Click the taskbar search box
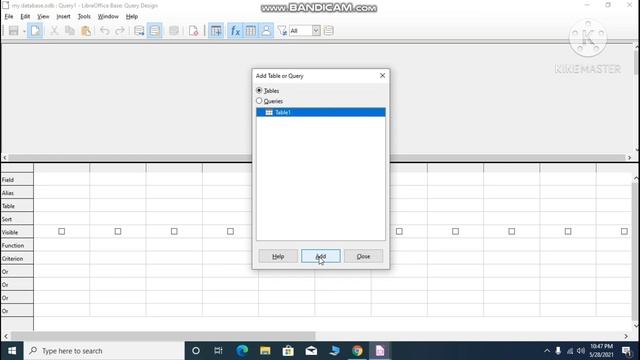This screenshot has width=640, height=360. point(104,351)
